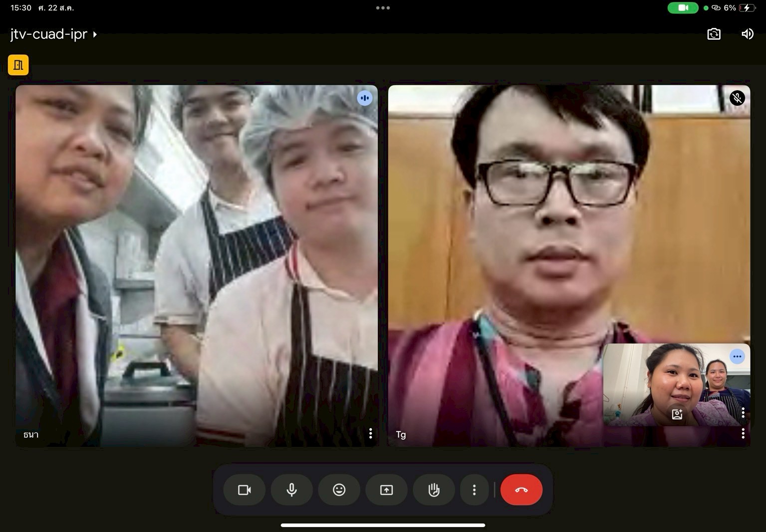Tap the Tg name label

click(x=401, y=434)
